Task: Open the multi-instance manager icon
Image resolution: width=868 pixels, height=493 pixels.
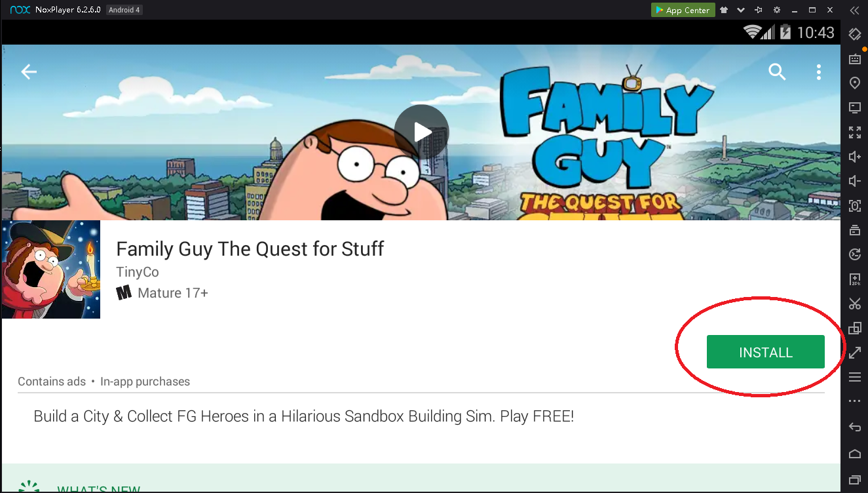Action: coord(855,328)
